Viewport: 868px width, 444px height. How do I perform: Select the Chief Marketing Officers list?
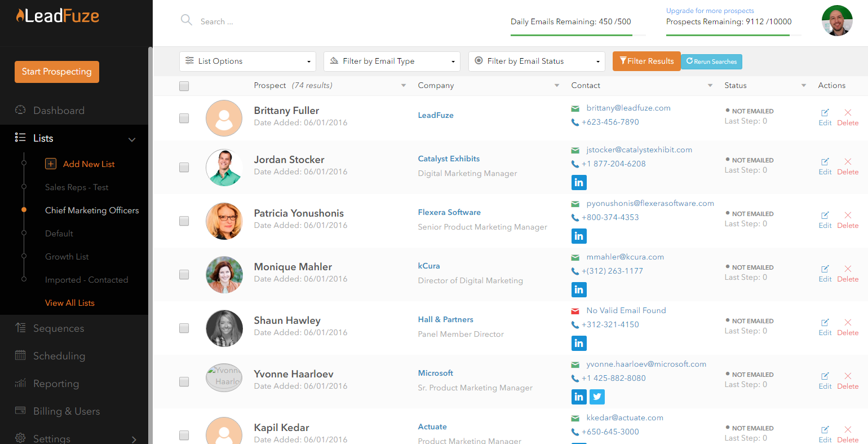(92, 210)
